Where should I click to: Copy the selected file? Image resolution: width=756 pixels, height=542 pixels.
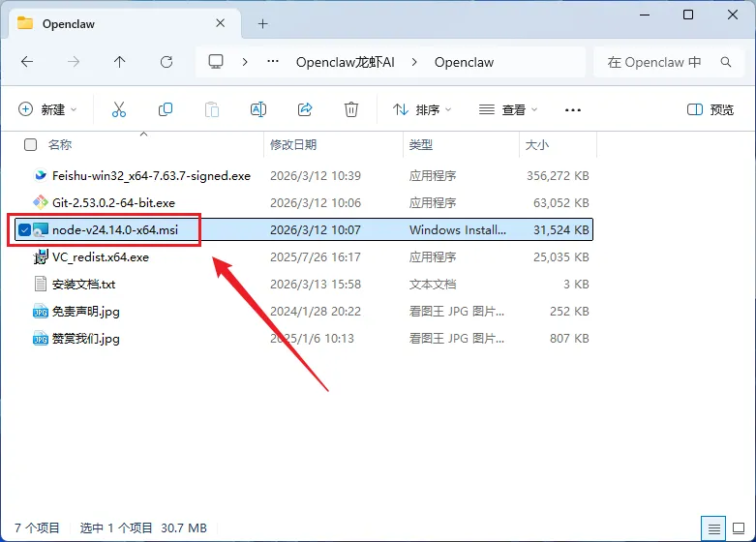[x=166, y=109]
